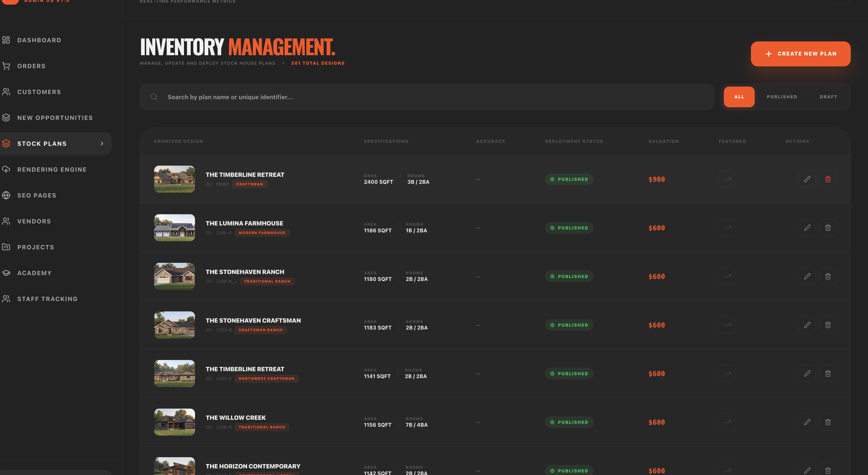Screen dimensions: 868x475
Task: Edit The Stonehaven Ranch plan
Action: (x=807, y=276)
